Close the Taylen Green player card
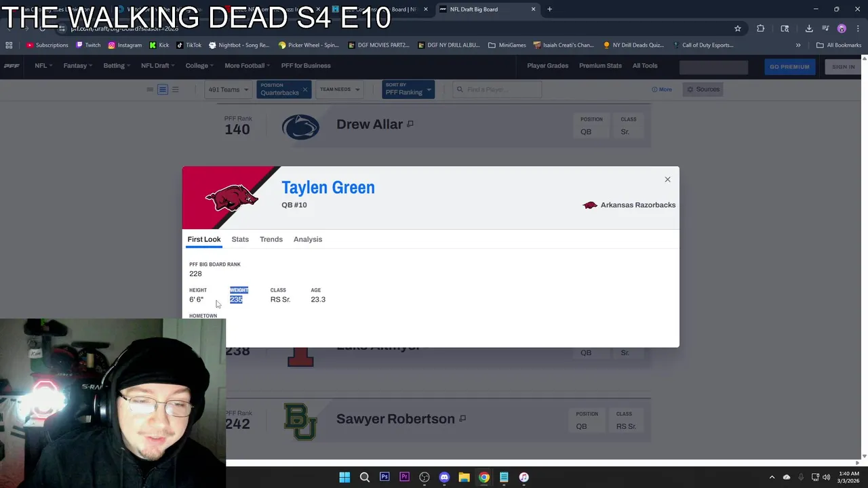This screenshot has height=488, width=868. 667,180
